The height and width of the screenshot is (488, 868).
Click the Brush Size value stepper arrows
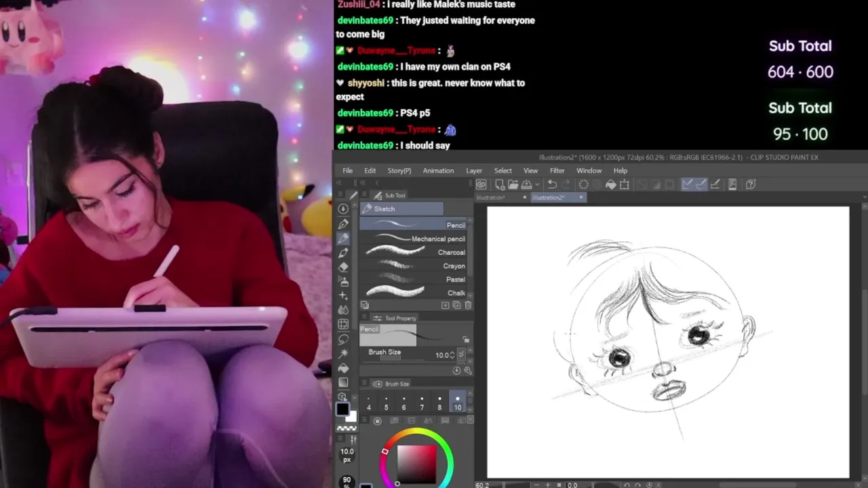[x=454, y=354]
